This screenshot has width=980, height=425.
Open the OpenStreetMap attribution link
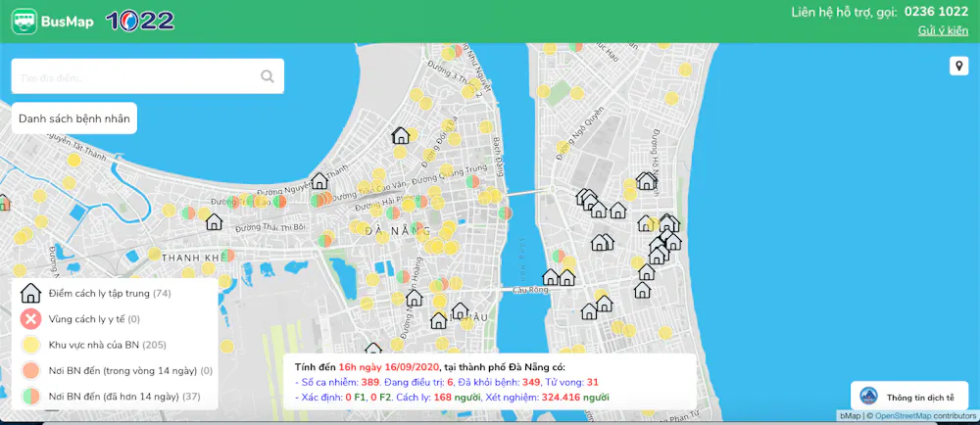coord(902,415)
